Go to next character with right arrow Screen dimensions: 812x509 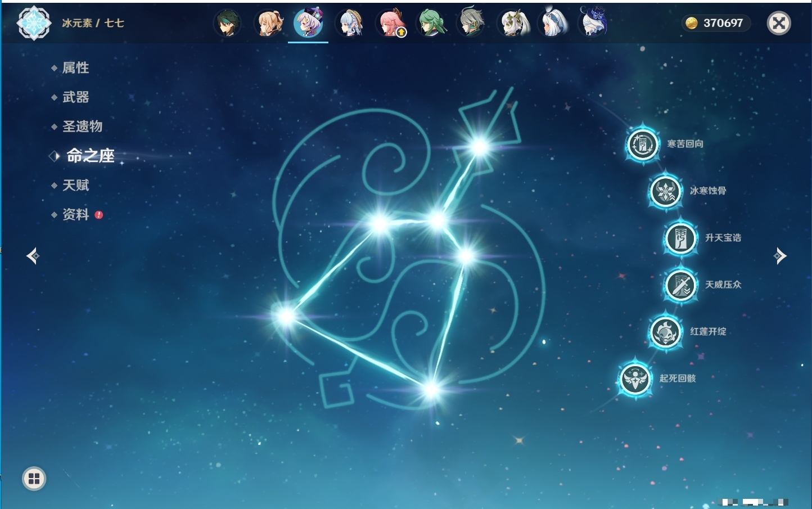tap(779, 256)
